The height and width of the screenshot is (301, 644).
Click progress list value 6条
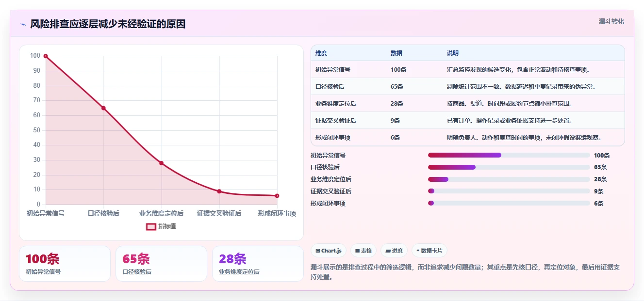tap(599, 204)
